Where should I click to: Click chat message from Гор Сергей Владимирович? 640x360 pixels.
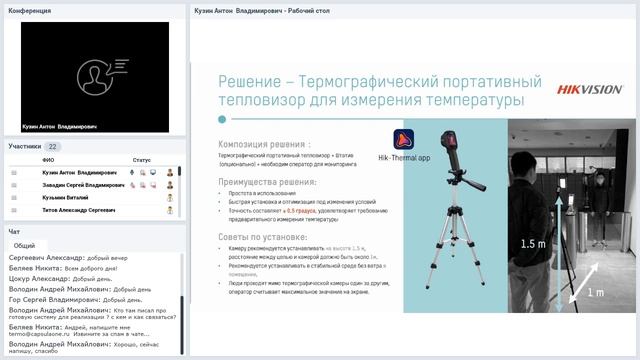click(x=76, y=300)
